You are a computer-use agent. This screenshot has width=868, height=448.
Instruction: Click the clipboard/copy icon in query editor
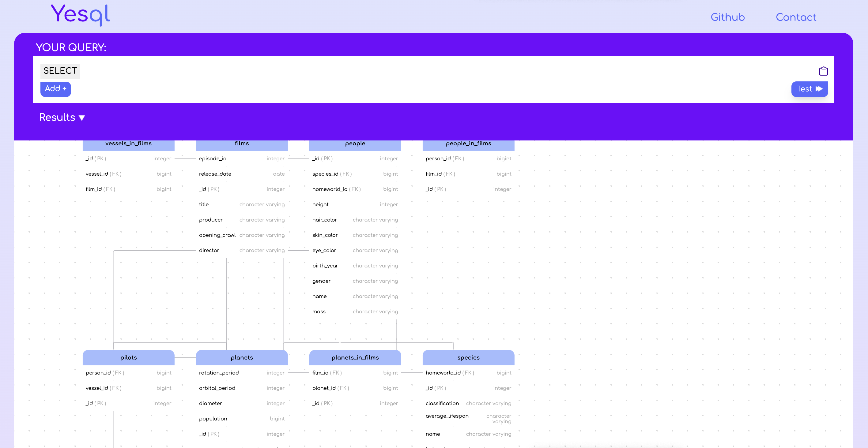(x=823, y=71)
